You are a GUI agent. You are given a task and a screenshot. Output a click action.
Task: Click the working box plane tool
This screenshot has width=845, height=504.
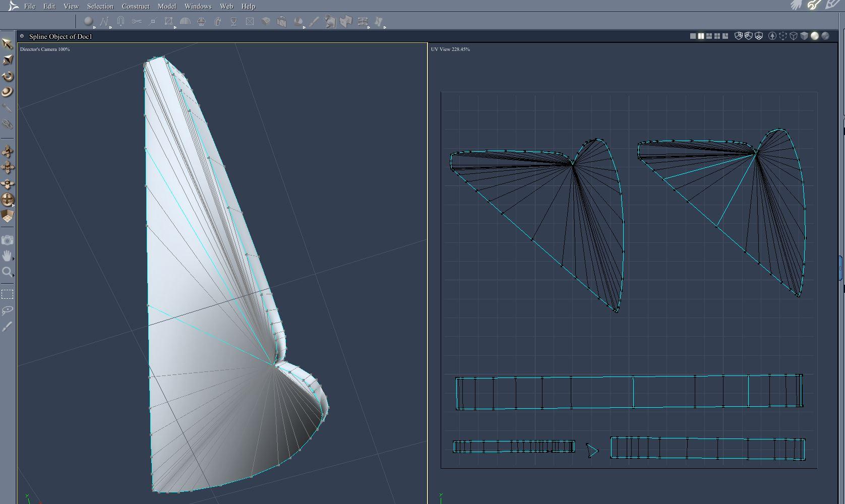[7, 216]
